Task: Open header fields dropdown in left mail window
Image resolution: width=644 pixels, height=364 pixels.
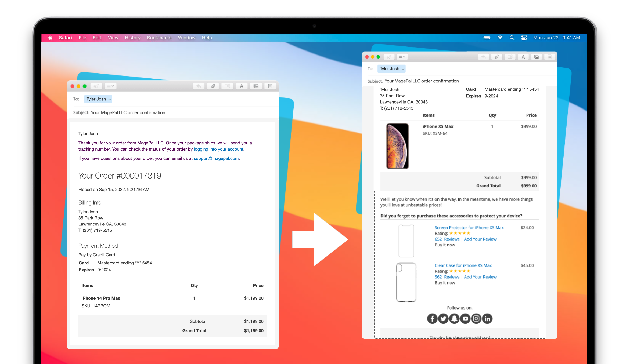Action: pos(110,86)
